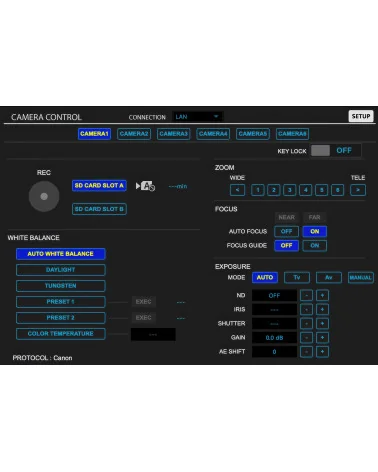Screen dimensions: 378x472
Task: Open the SETUP screen
Action: click(x=361, y=116)
